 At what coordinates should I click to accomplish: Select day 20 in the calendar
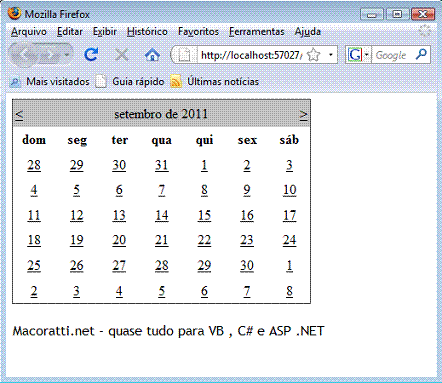pos(119,240)
